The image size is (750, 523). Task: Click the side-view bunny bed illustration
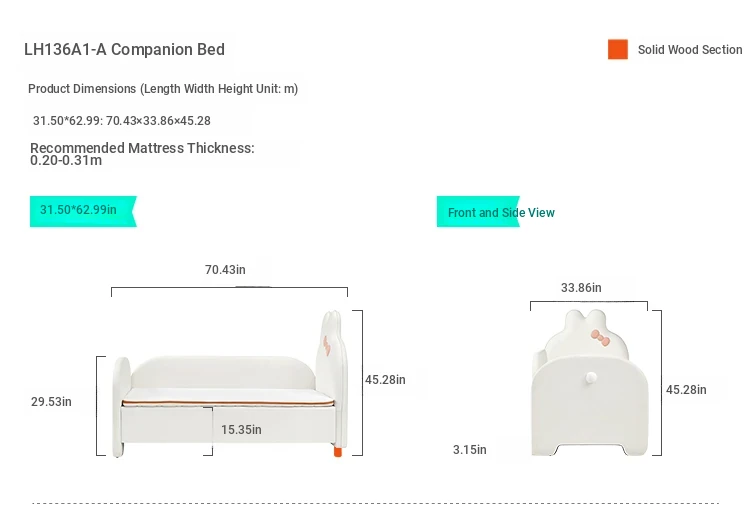(x=590, y=383)
